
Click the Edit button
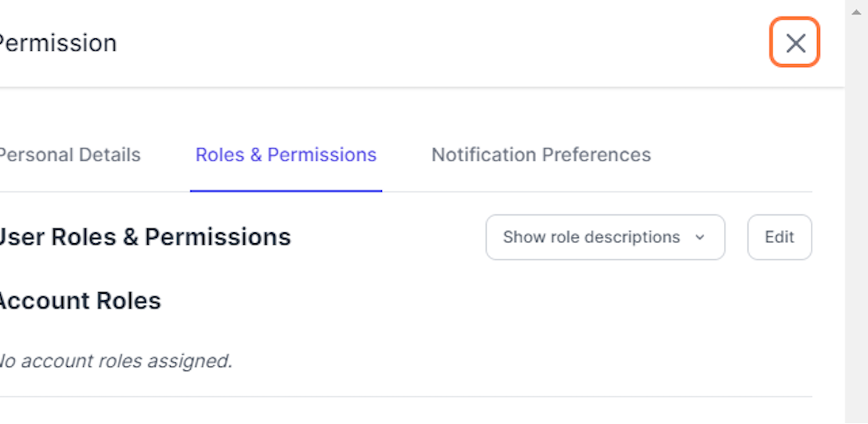(x=779, y=237)
